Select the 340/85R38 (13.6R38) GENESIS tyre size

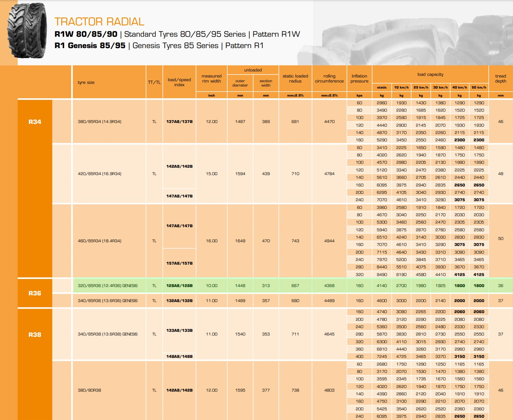[108, 334]
